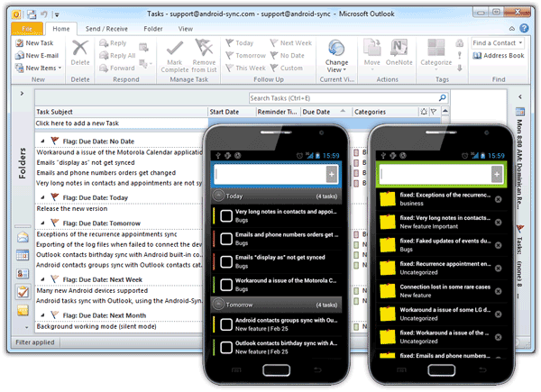Screen dimensions: 541x392
Task: Collapse the 'Due Date: No Date' group
Action: [42, 141]
